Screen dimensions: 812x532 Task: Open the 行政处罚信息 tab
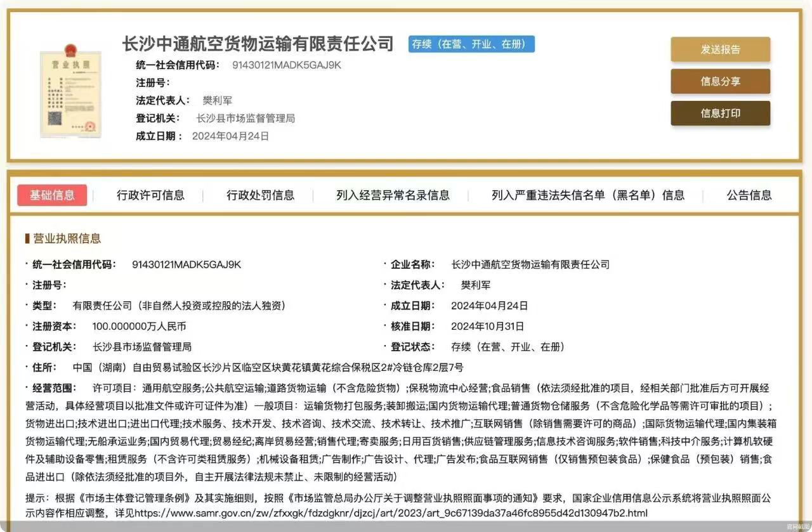coord(260,195)
